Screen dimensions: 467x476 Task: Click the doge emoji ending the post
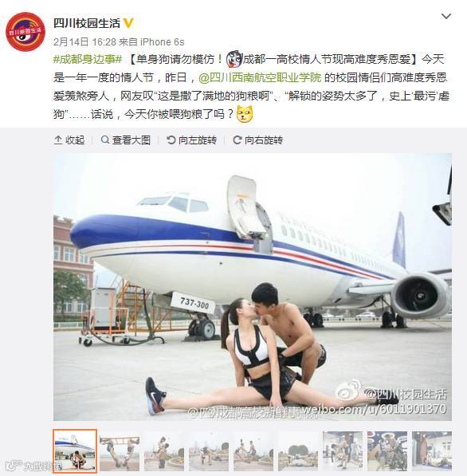[245, 114]
